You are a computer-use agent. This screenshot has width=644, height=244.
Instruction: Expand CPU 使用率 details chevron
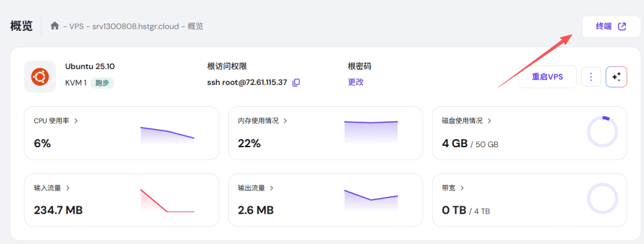76,121
